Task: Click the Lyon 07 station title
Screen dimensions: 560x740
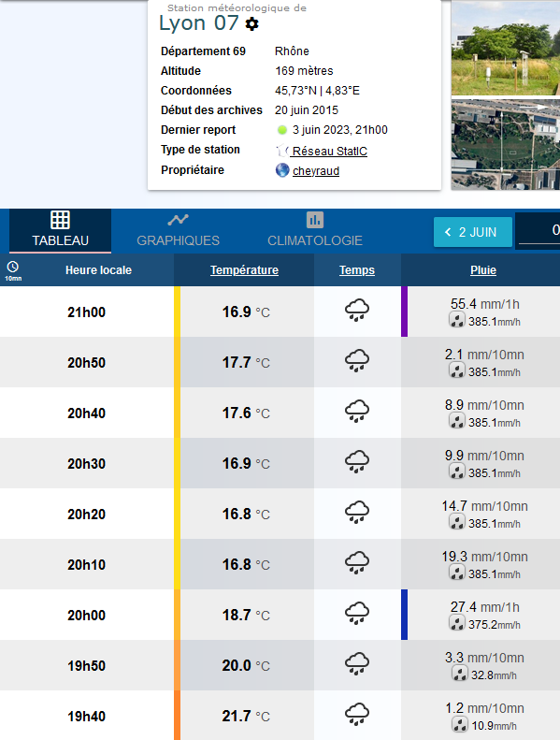Action: tap(198, 22)
